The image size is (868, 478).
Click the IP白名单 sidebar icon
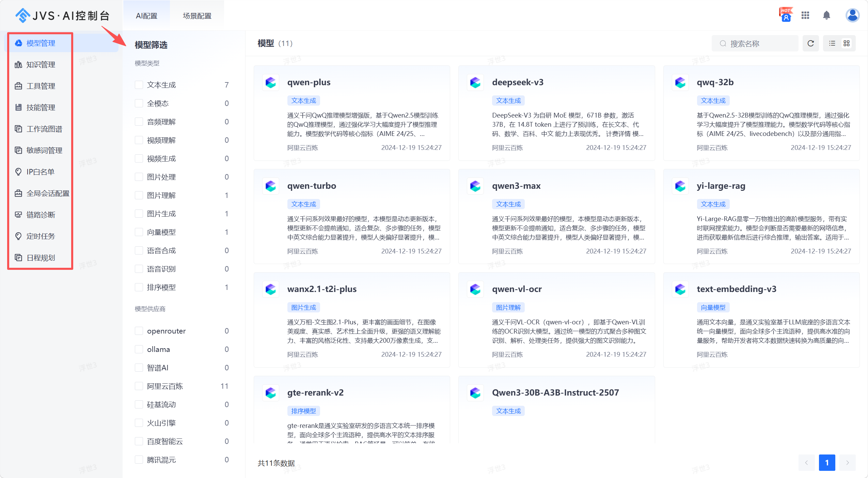[18, 172]
